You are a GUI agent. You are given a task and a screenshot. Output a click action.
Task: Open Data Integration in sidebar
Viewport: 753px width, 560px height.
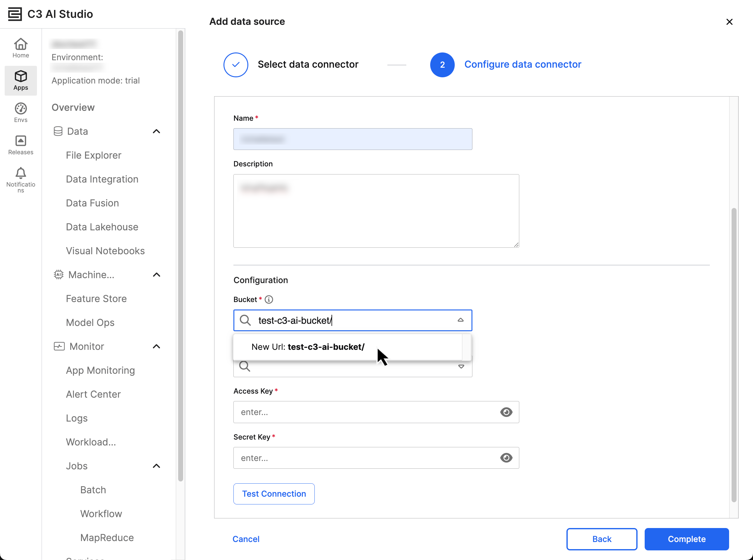tap(102, 179)
